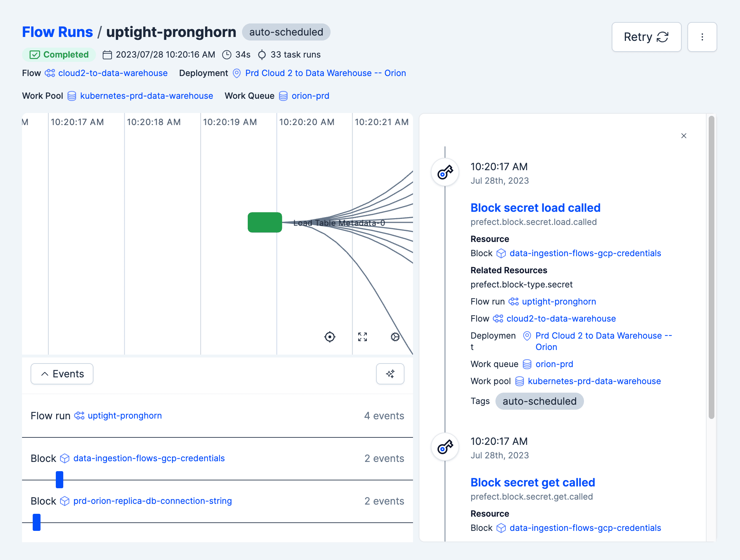The height and width of the screenshot is (560, 740).
Task: Click the first key event icon in timeline
Action: click(x=445, y=172)
